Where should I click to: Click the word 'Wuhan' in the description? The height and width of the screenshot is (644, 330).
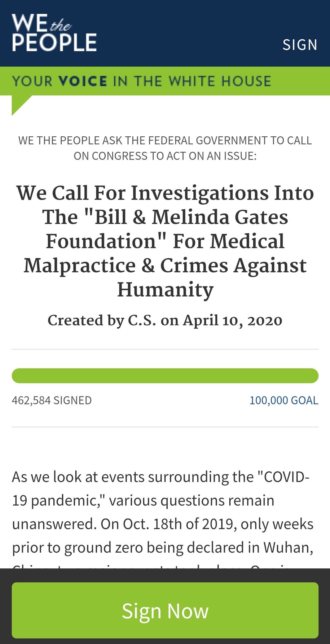288,548
